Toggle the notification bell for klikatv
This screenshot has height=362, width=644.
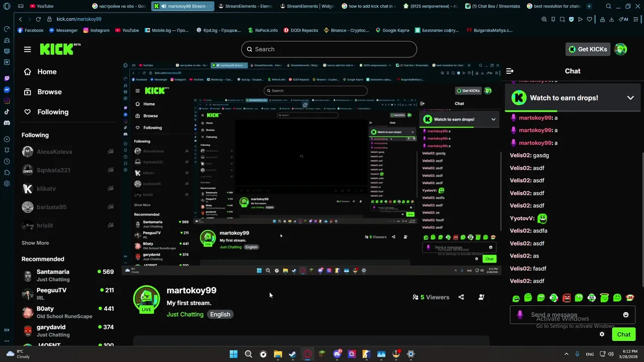(x=110, y=189)
